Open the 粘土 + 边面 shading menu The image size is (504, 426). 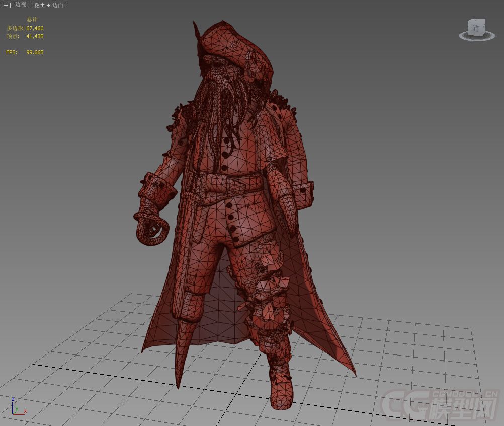click(49, 5)
